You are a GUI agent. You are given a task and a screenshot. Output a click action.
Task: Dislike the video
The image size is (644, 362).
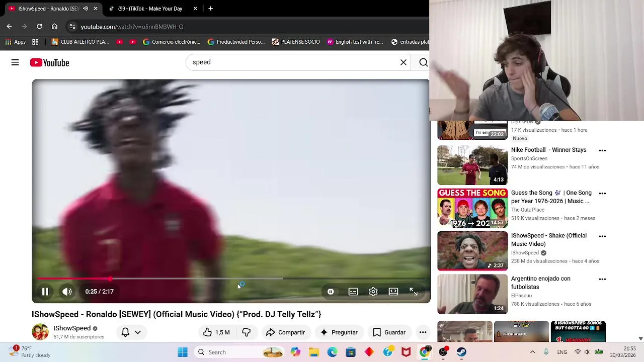[246, 332]
